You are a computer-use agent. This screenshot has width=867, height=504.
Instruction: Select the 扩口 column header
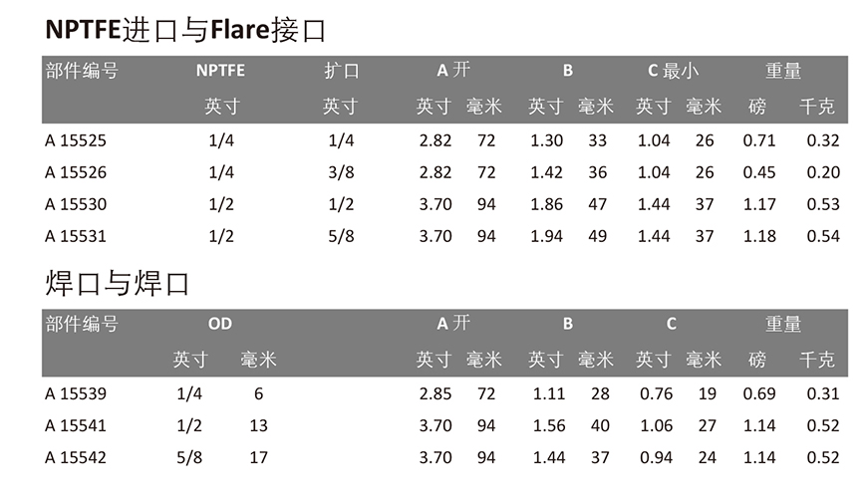(341, 71)
